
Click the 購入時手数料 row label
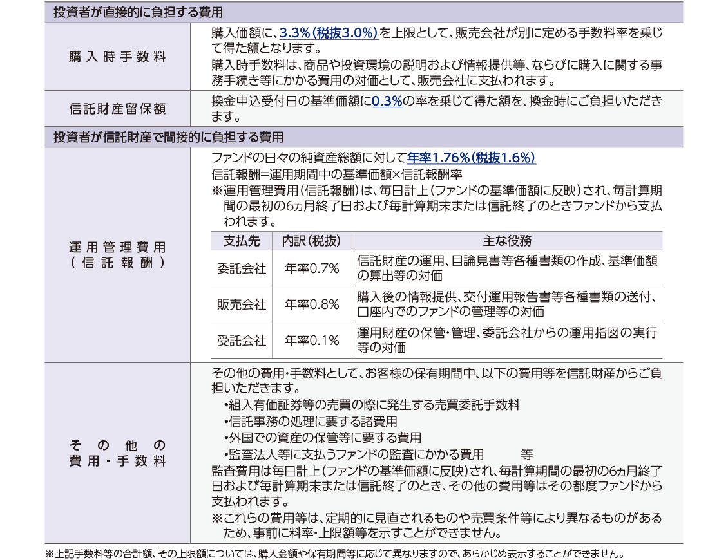(117, 57)
